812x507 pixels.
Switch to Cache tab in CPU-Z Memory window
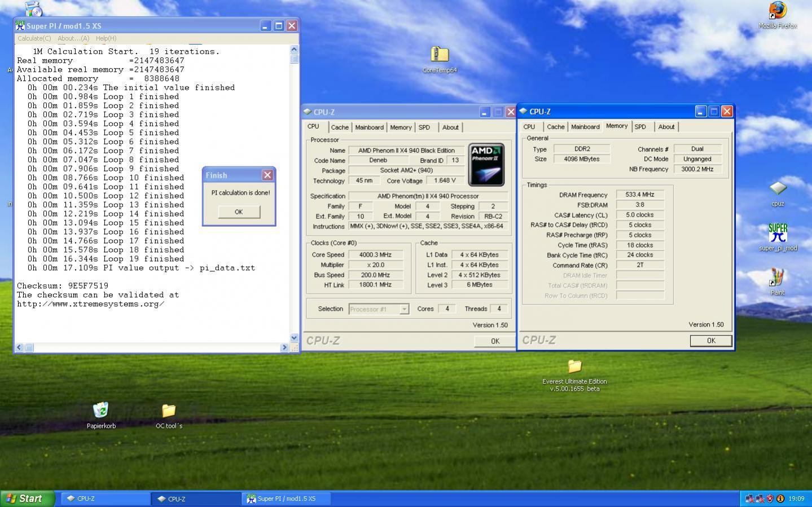555,127
